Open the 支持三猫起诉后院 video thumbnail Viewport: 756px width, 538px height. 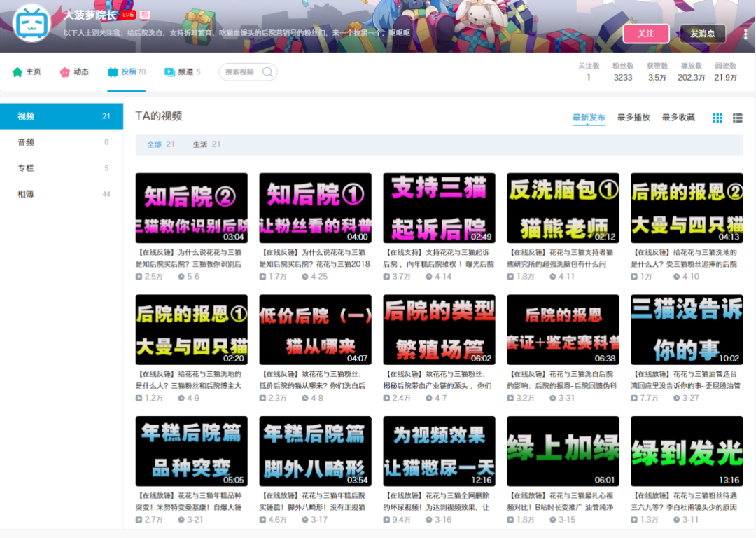439,208
